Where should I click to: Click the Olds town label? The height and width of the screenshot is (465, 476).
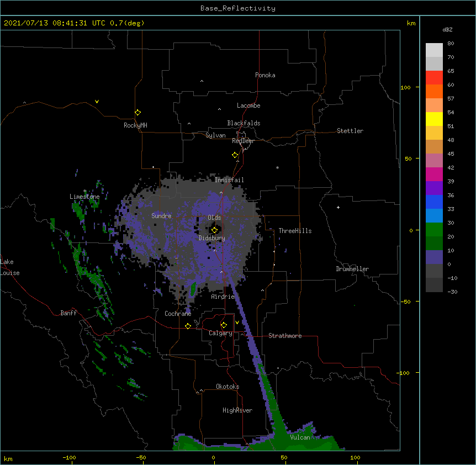tap(214, 218)
